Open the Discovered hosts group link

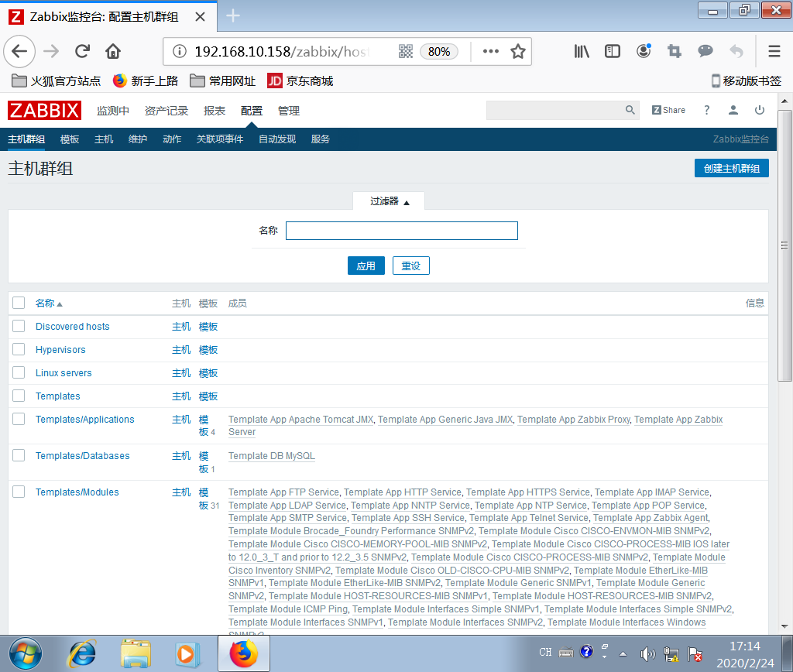point(72,327)
